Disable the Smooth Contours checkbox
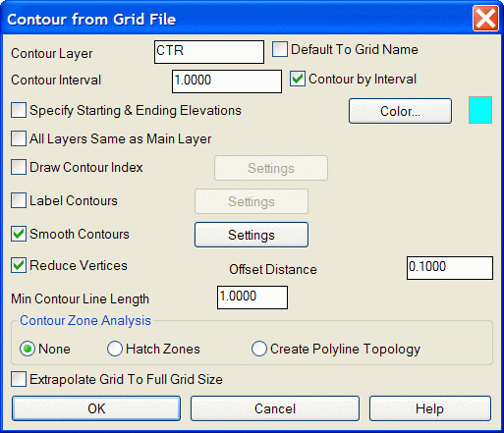This screenshot has width=504, height=433. [19, 234]
